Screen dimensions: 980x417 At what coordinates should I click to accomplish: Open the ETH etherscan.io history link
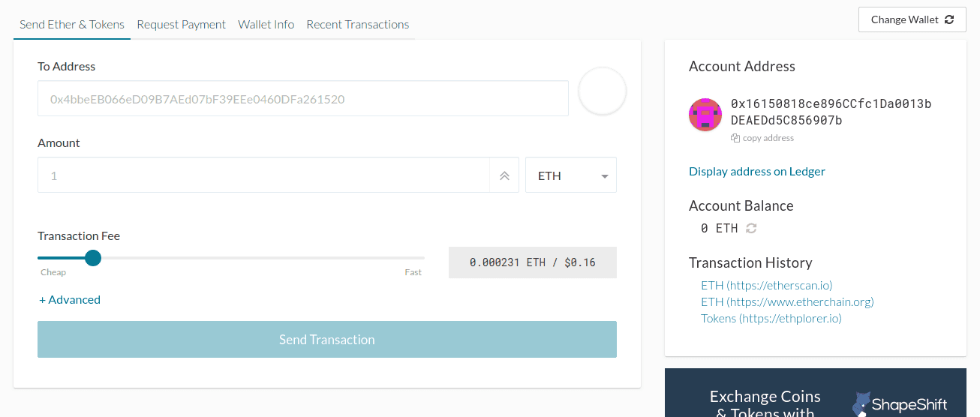click(x=767, y=285)
